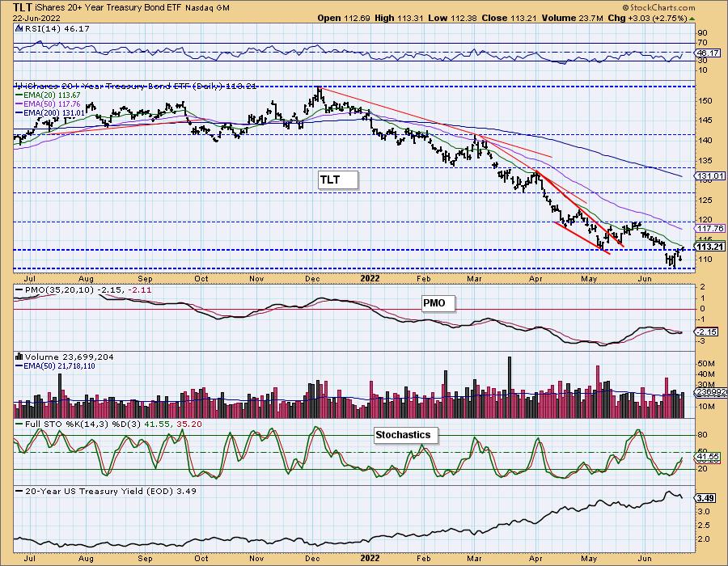
Task: Click the Dec month label under price panel
Action: pyautogui.click(x=312, y=278)
